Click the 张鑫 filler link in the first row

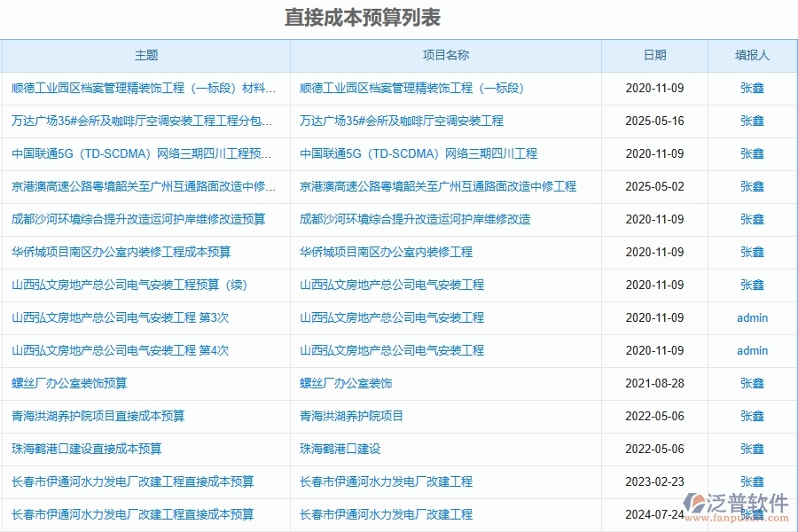(750, 88)
